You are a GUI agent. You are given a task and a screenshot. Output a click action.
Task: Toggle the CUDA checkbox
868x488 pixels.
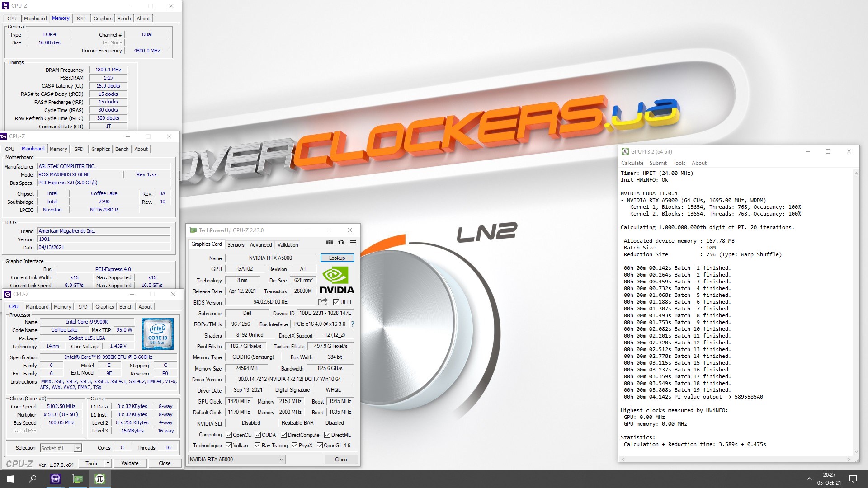(258, 435)
